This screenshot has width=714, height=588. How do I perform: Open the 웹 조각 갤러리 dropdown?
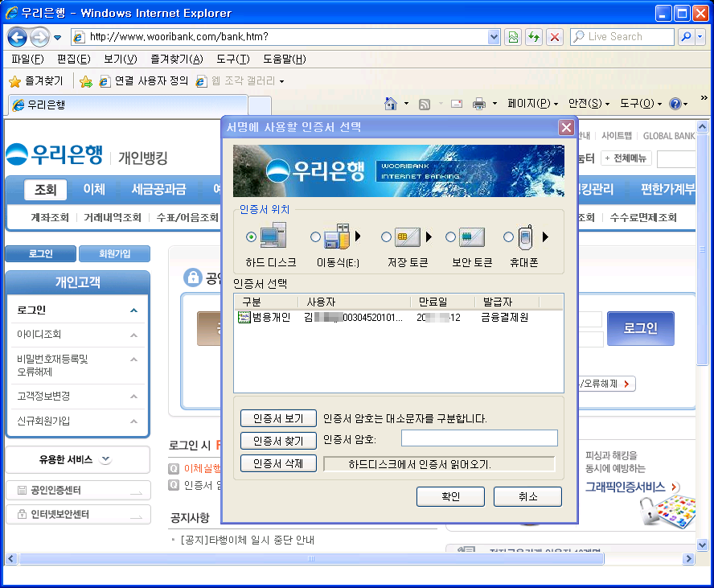pos(240,81)
